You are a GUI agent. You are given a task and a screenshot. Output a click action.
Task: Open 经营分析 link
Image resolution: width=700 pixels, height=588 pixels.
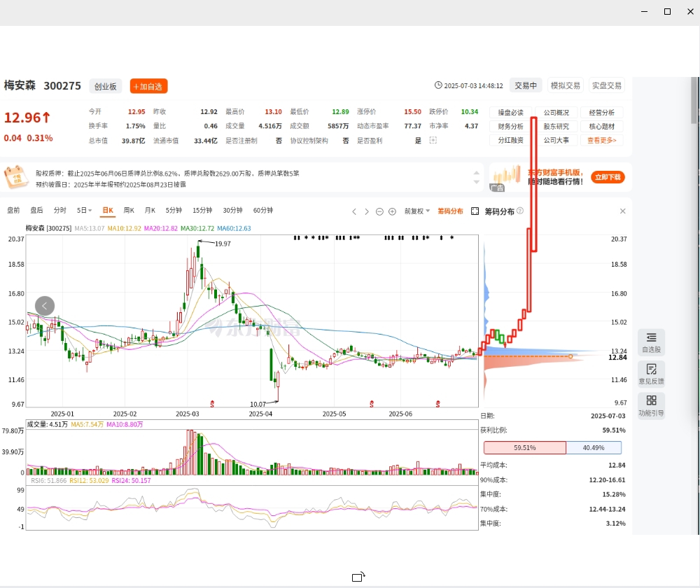tap(602, 113)
